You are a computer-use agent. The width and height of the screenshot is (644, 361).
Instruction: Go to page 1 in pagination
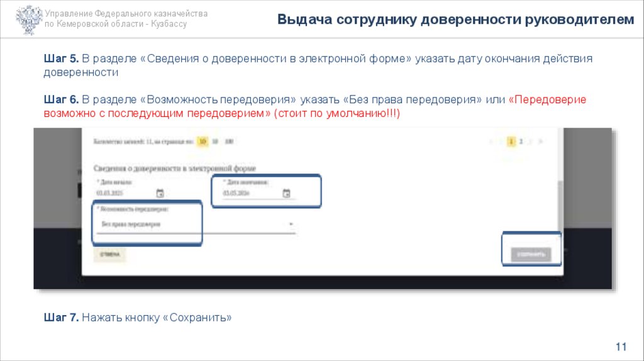tap(511, 142)
